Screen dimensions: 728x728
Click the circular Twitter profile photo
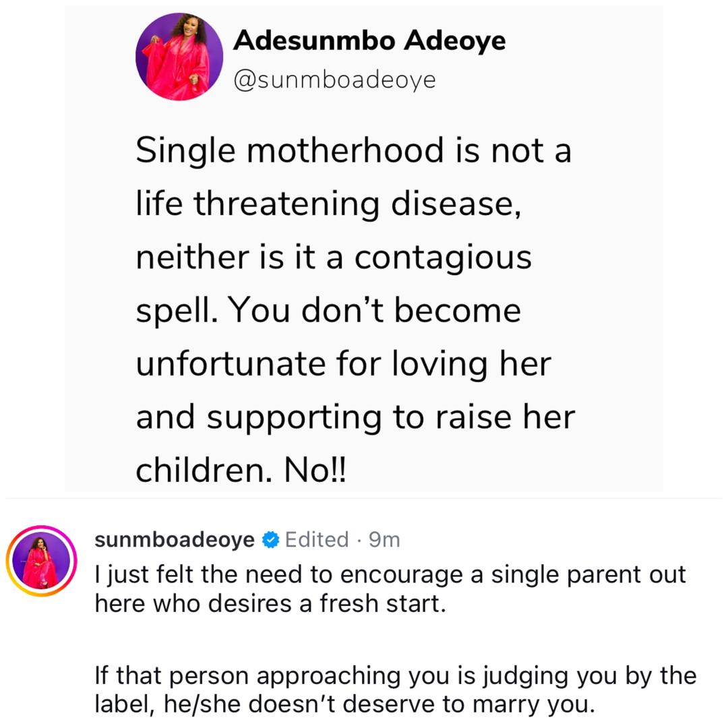[180, 57]
